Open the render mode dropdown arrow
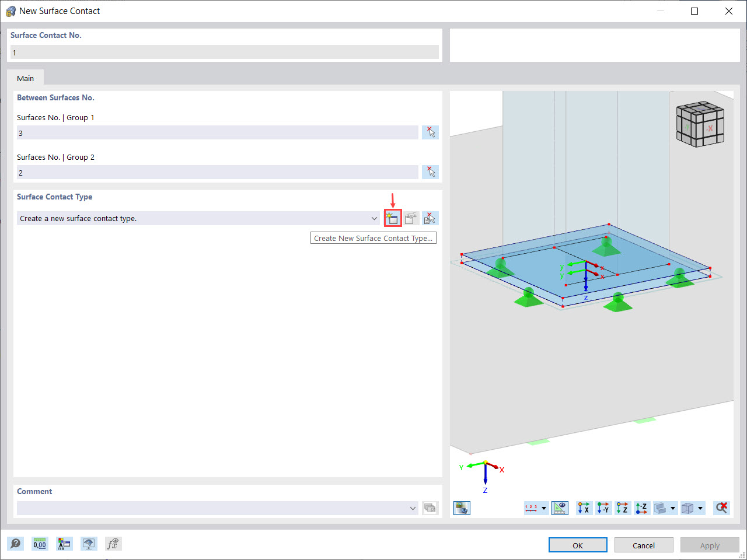This screenshot has height=560, width=747. [x=673, y=508]
